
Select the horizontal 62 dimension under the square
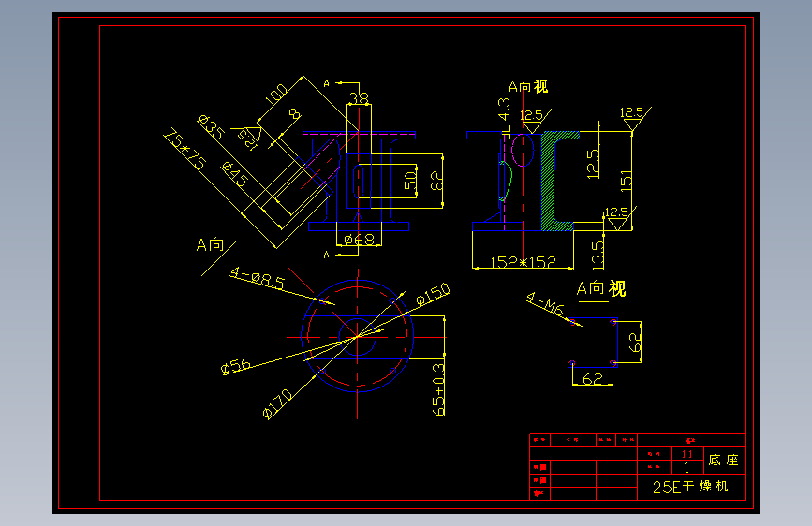click(x=593, y=379)
